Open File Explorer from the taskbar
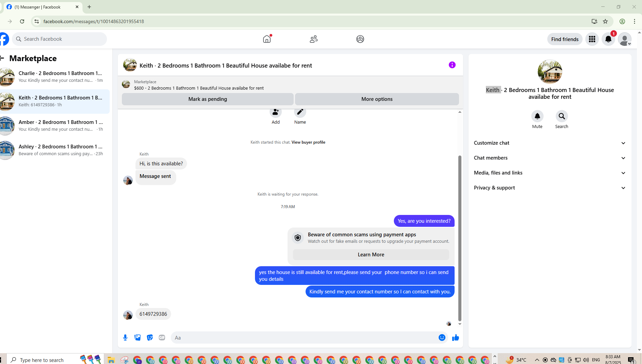This screenshot has height=364, width=642. 111,360
